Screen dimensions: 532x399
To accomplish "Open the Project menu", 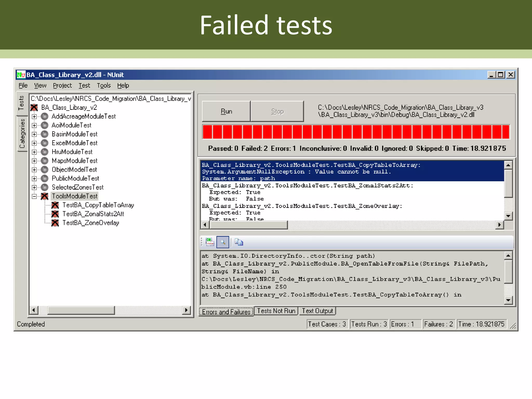I will coord(62,85).
